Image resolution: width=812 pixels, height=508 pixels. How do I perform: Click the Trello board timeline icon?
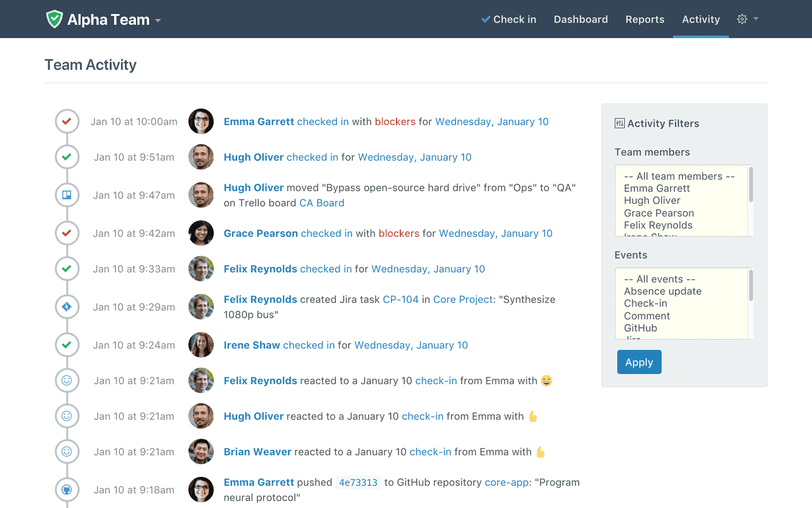coord(67,195)
